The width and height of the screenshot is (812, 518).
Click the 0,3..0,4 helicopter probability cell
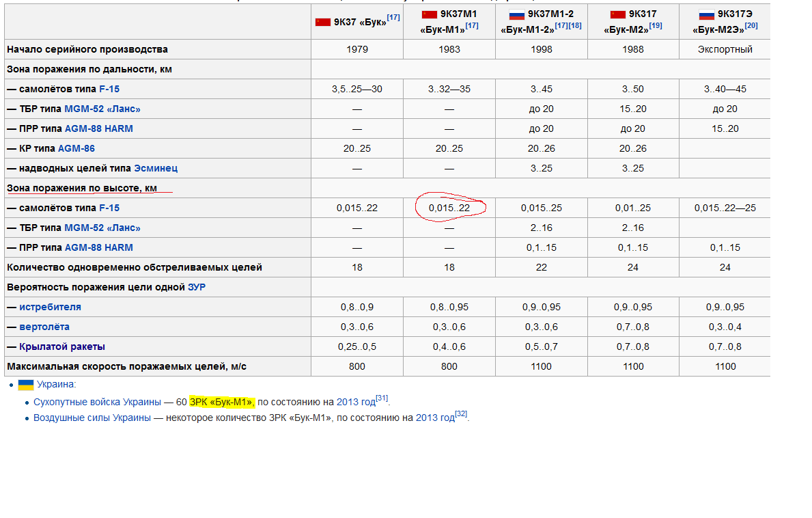coord(725,327)
